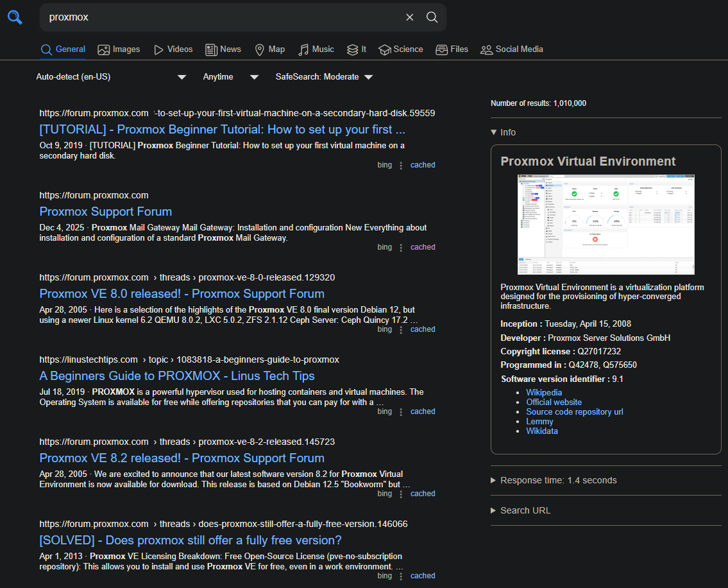This screenshot has width=728, height=588.
Task: Click the Proxmox Virtual Environment infobox heading
Action: pyautogui.click(x=588, y=161)
